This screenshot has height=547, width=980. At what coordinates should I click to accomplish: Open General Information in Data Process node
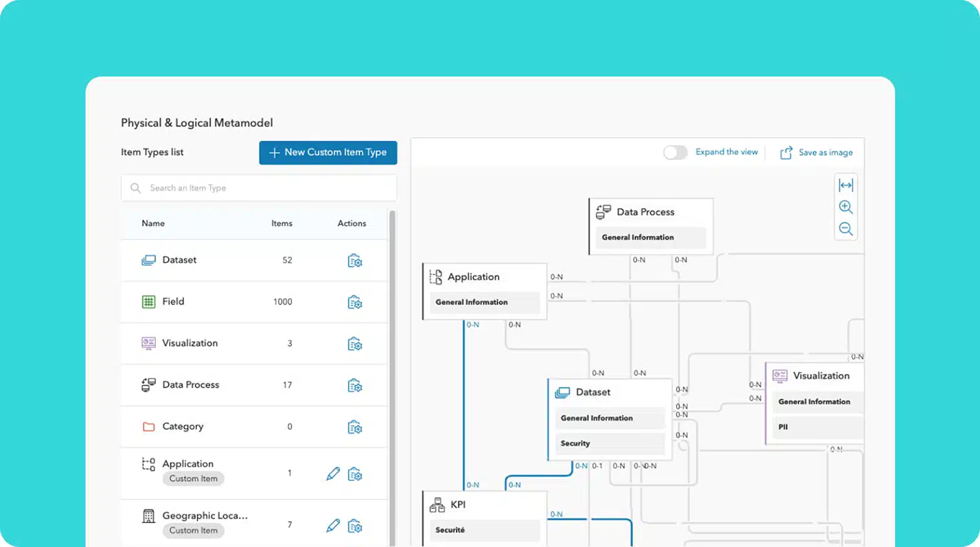[650, 237]
